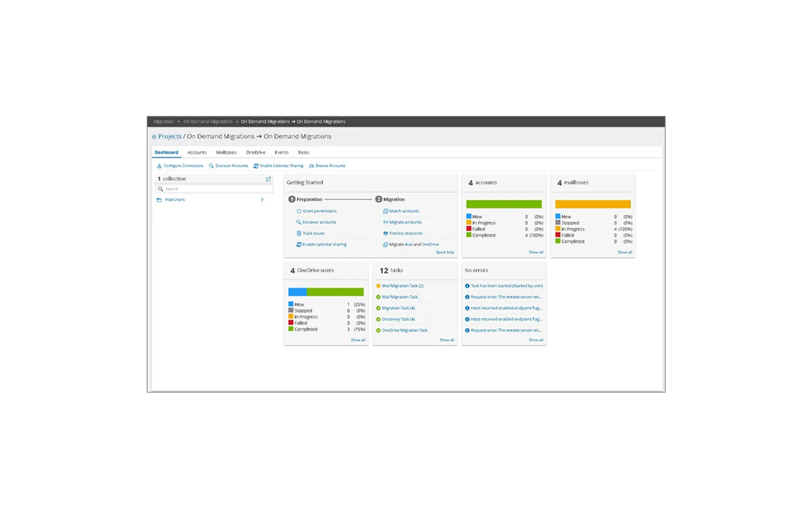Click Show all in the tasks card
Image resolution: width=812 pixels, height=508 pixels.
click(447, 340)
